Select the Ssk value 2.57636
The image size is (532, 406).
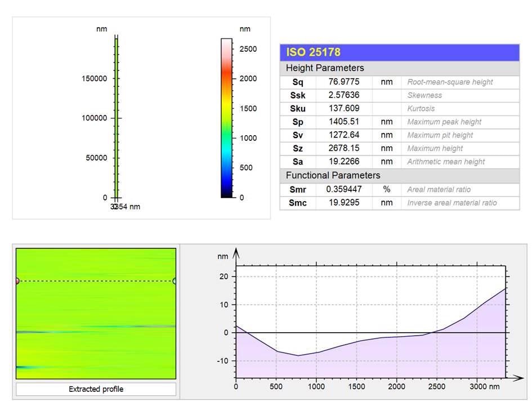click(344, 95)
